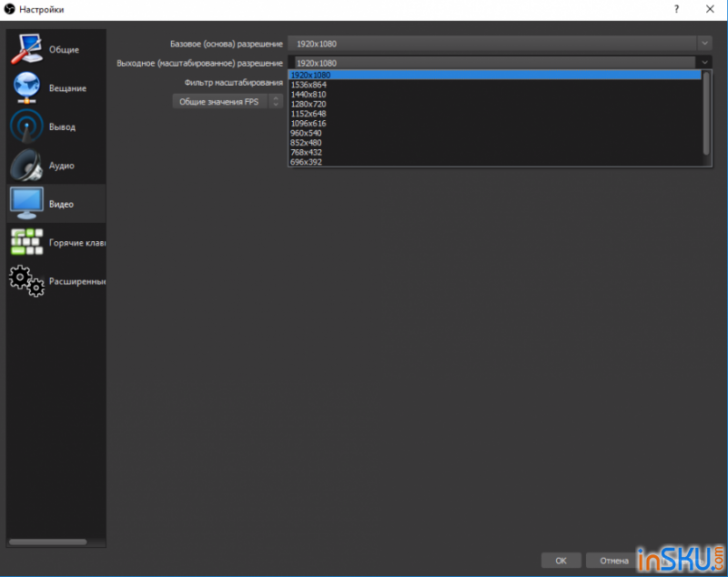The width and height of the screenshot is (728, 577).
Task: Click the resolution list vertical scrollbar
Action: (706, 114)
